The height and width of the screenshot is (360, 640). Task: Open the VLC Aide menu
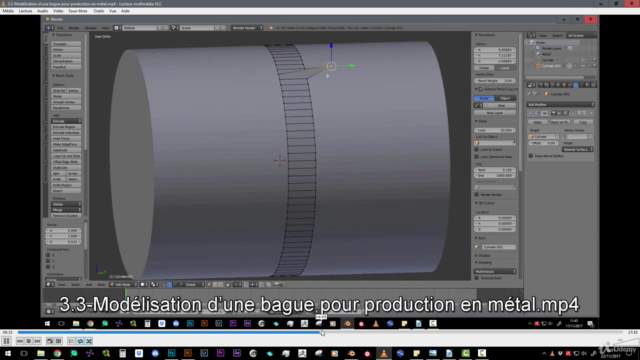pos(125,11)
